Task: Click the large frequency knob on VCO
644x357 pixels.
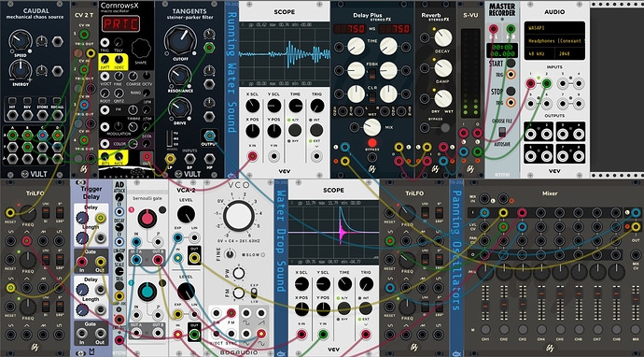Action: pos(239,216)
